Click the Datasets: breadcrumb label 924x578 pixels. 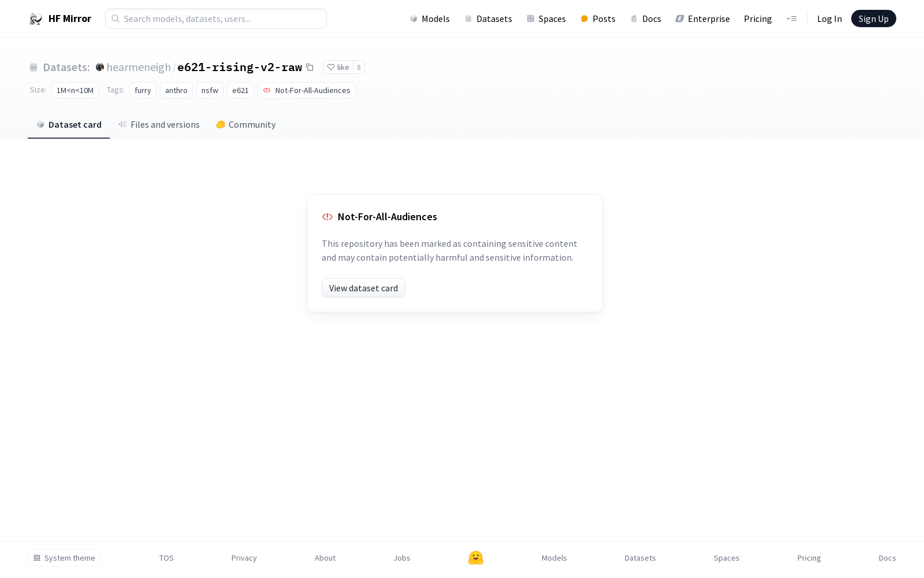coord(66,67)
